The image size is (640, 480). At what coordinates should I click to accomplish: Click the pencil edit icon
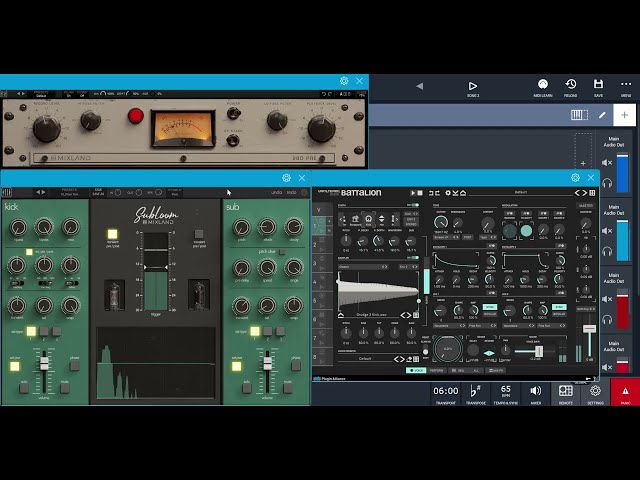tap(602, 115)
